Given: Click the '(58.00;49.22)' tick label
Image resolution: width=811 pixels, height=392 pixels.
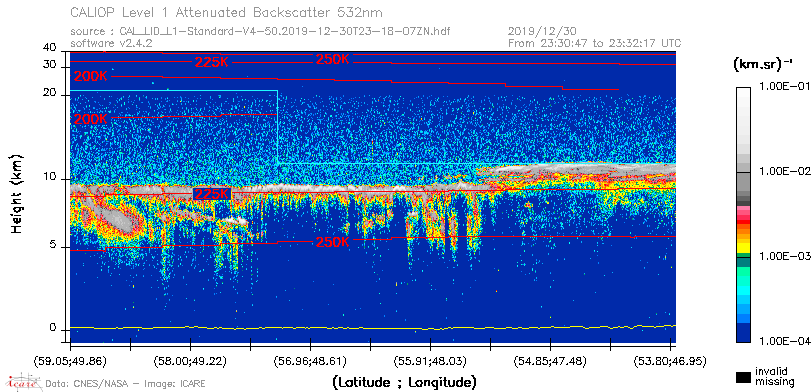Looking at the screenshot, I should (190, 360).
